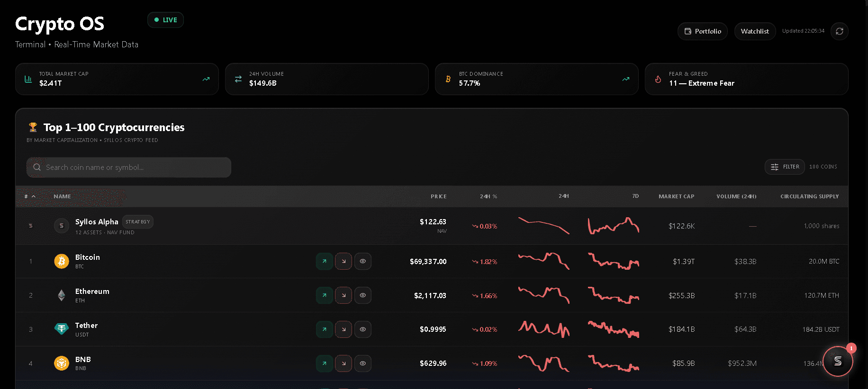868x389 pixels.
Task: Click the STRATEGY tag on Syllos Alpha
Action: pyautogui.click(x=138, y=221)
